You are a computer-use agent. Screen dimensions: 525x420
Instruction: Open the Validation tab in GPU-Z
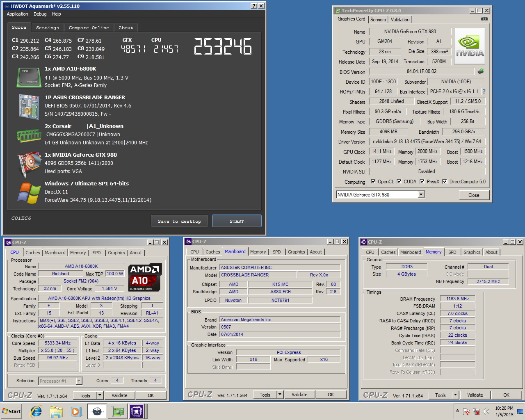pos(400,20)
